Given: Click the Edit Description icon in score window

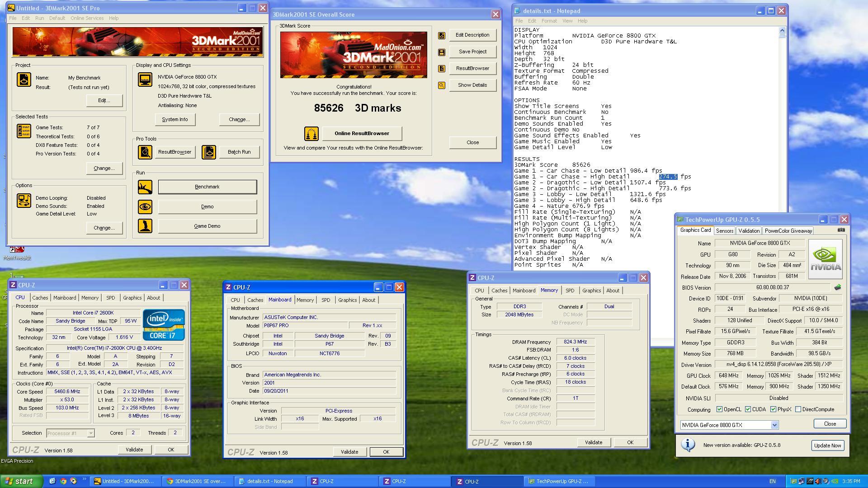Looking at the screenshot, I should [x=442, y=35].
